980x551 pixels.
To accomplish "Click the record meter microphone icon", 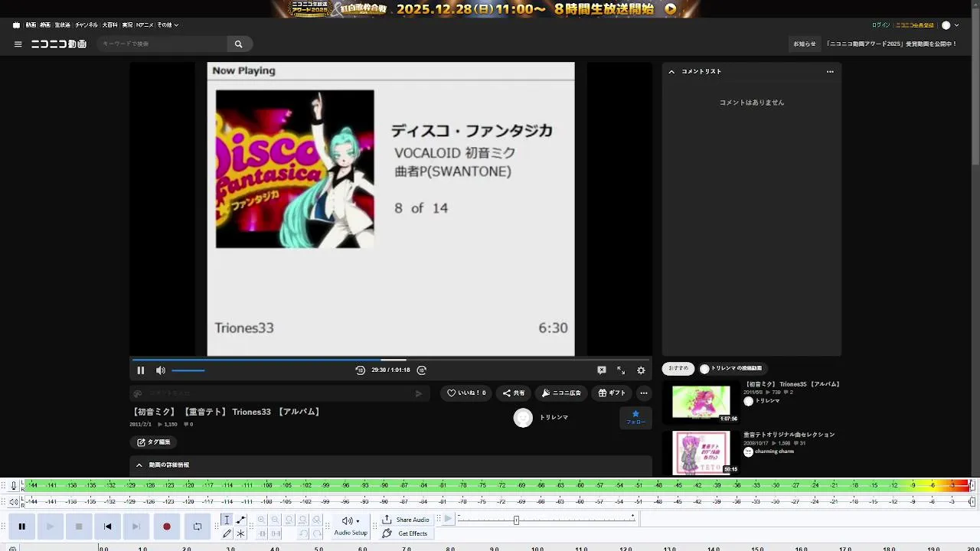I will [14, 485].
